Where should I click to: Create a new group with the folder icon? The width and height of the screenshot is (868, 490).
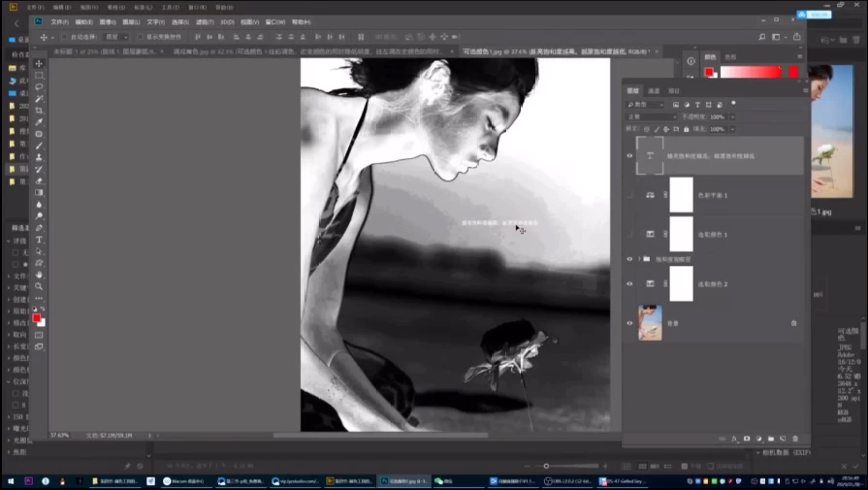[771, 439]
